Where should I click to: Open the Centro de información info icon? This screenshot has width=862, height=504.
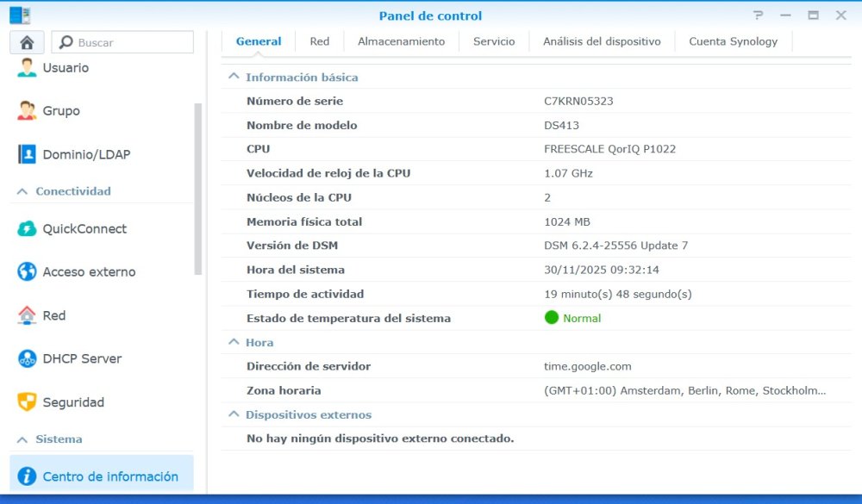click(x=27, y=476)
